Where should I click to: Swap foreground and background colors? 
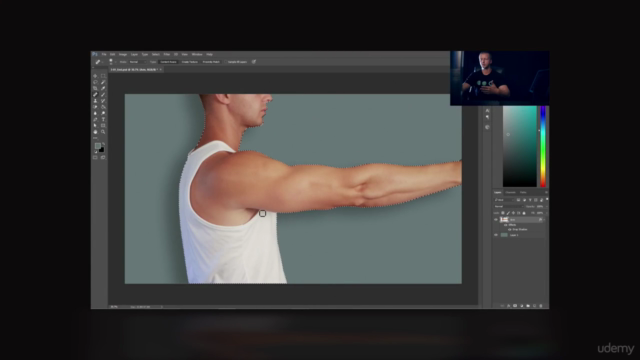(103, 144)
